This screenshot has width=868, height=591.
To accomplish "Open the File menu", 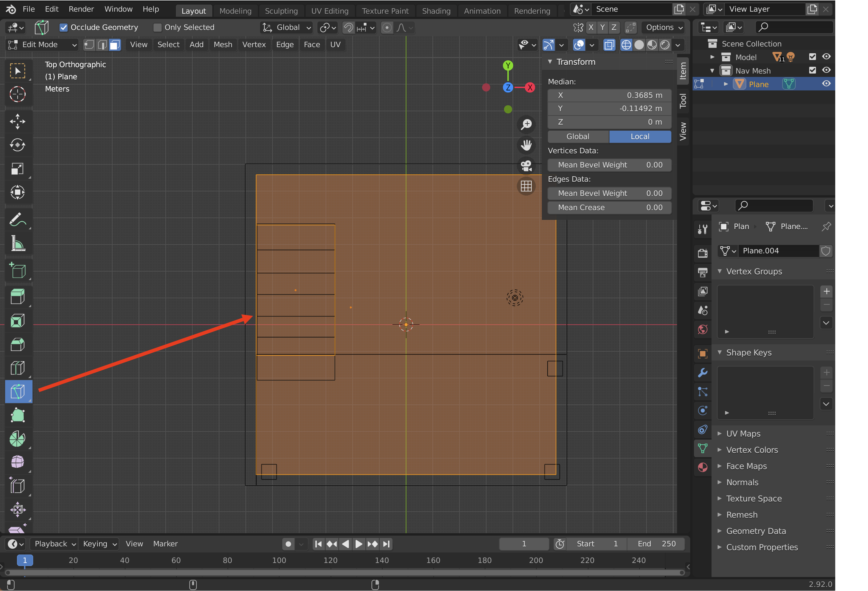I will 29,9.
